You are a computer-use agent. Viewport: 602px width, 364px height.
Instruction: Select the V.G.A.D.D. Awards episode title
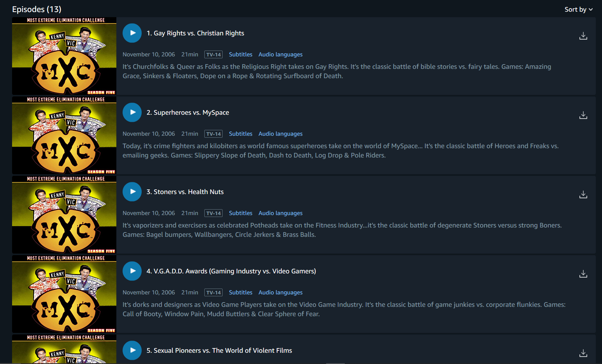coord(231,271)
